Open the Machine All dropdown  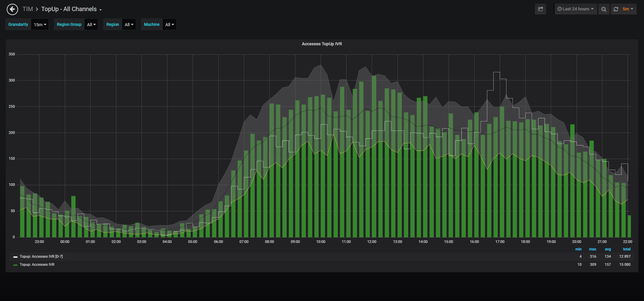click(x=169, y=24)
